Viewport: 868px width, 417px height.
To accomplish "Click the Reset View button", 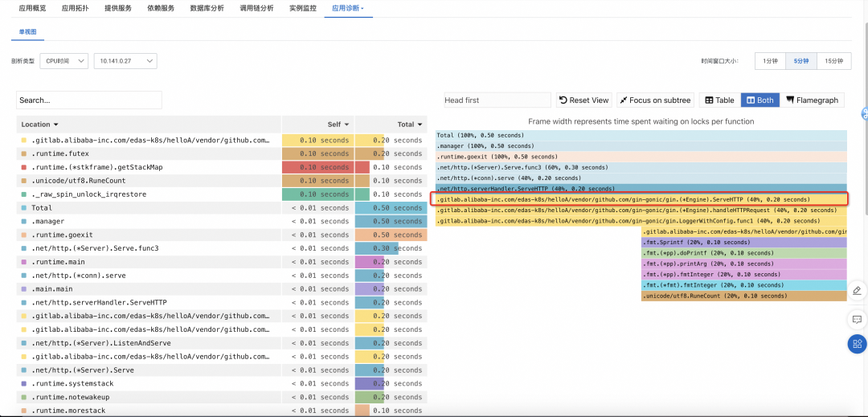I will point(583,100).
